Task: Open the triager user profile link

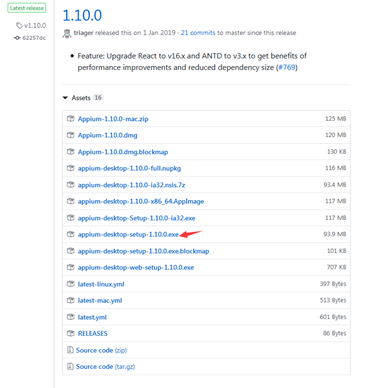Action: point(83,33)
